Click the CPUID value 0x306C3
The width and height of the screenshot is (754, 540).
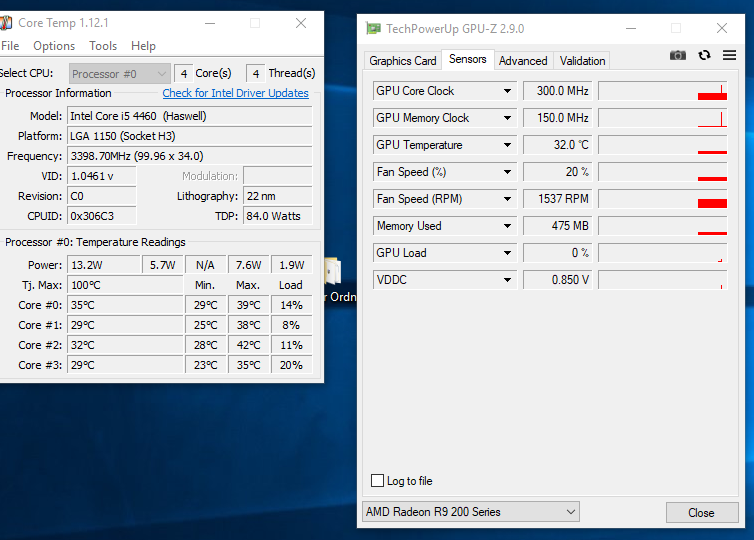pyautogui.click(x=101, y=216)
